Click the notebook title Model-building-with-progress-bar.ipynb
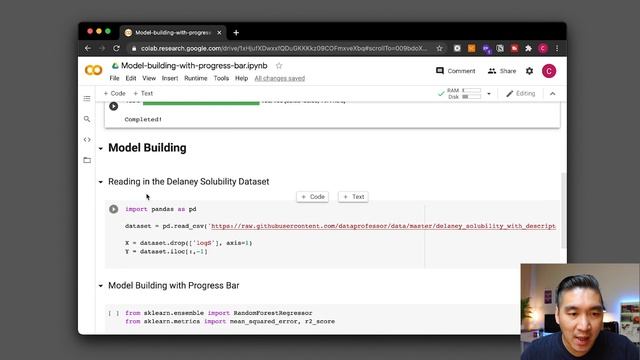 click(x=194, y=66)
